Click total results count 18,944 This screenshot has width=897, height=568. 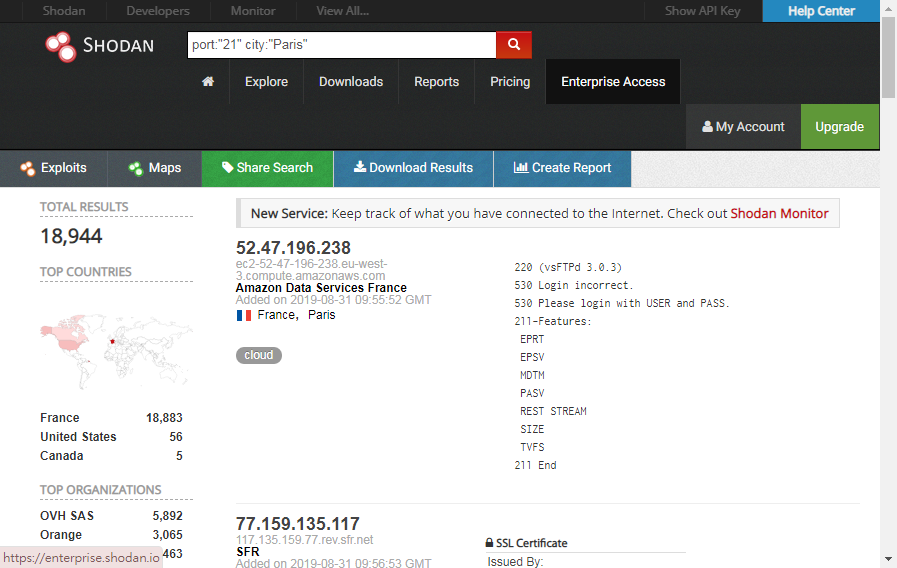(x=71, y=236)
